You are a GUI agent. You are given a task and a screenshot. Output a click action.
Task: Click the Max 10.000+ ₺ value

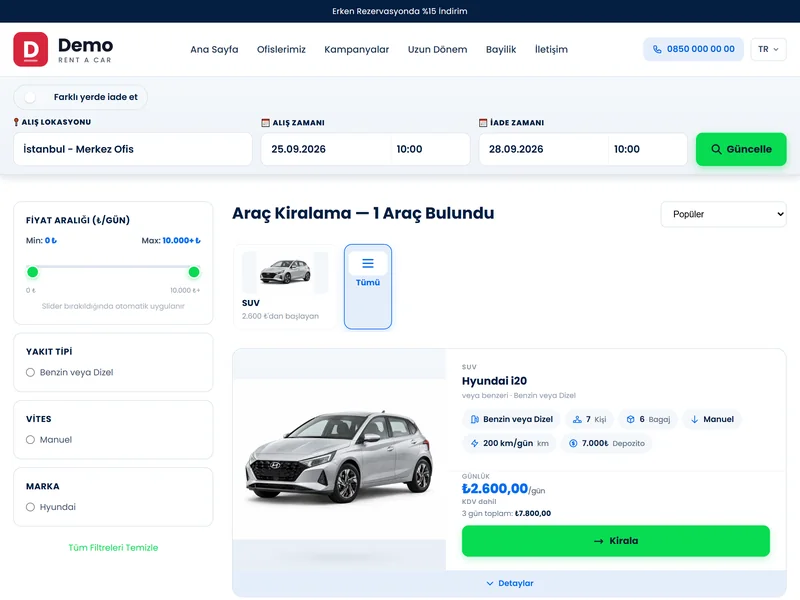click(x=181, y=240)
